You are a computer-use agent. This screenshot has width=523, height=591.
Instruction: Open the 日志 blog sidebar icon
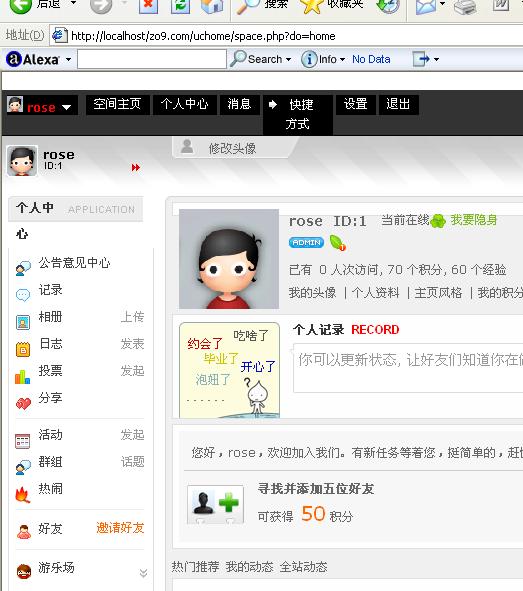coord(23,349)
